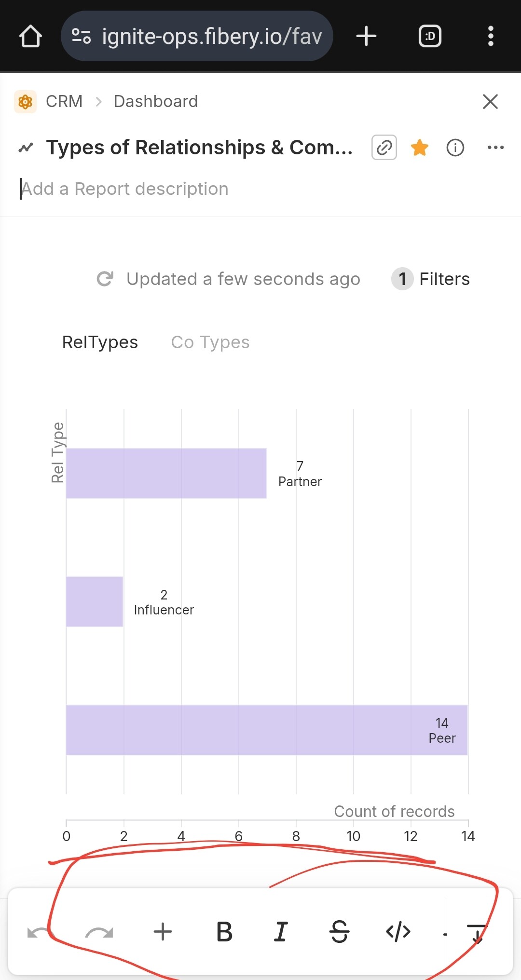Toggle italic formatting

tap(281, 932)
